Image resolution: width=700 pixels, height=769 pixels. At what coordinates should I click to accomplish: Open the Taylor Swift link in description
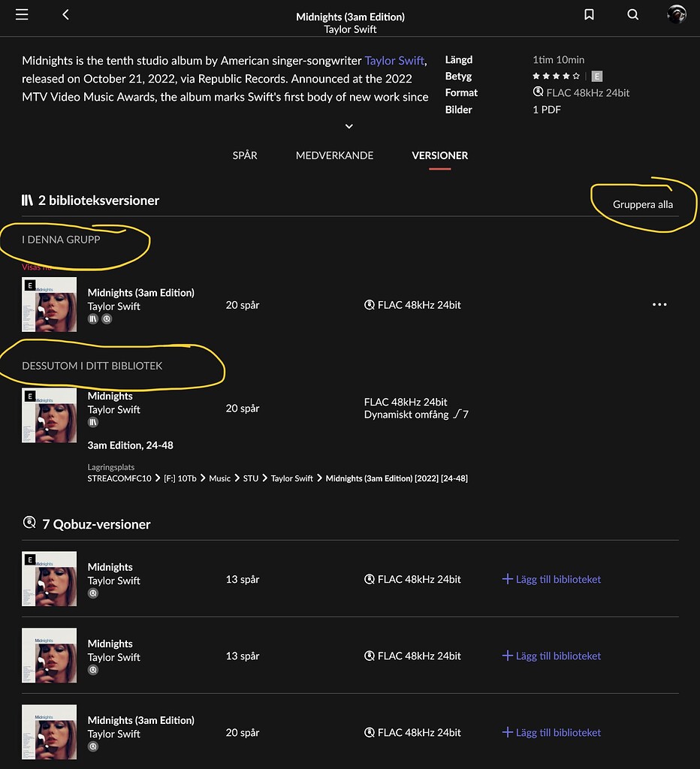[394, 60]
